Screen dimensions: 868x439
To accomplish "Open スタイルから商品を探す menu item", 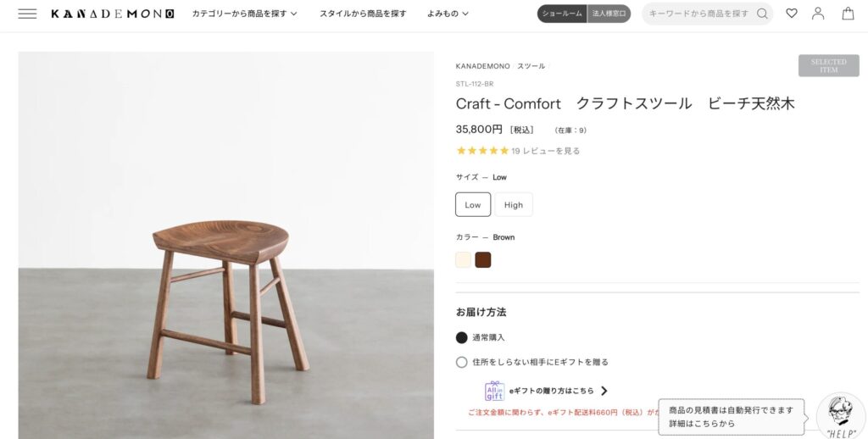I will coord(363,14).
